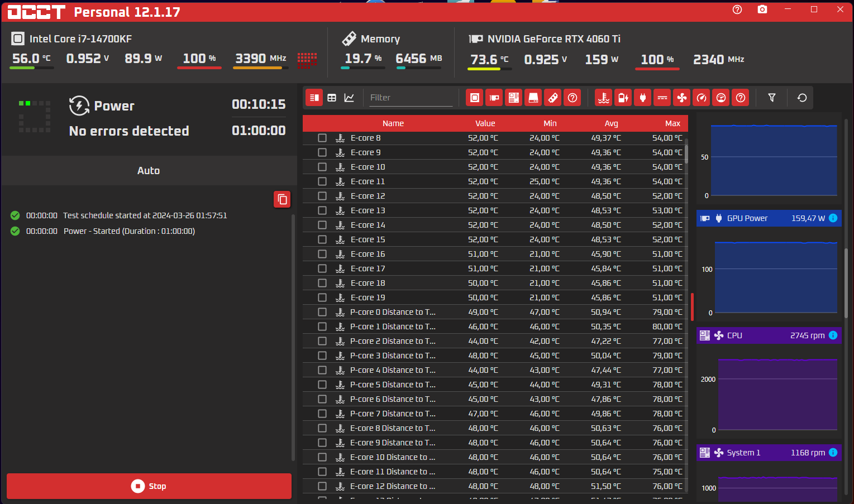The width and height of the screenshot is (854, 504).
Task: Click the Auto mode bar
Action: click(149, 171)
